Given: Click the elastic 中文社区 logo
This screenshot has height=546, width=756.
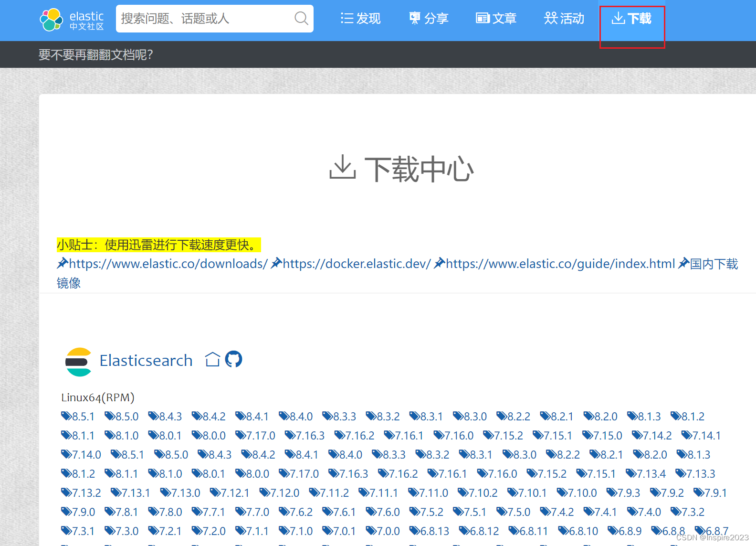Looking at the screenshot, I should click(72, 20).
